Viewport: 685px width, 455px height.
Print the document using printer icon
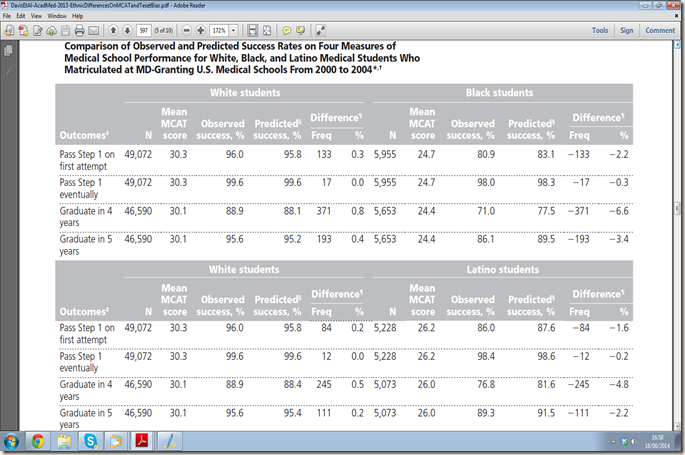(79, 31)
